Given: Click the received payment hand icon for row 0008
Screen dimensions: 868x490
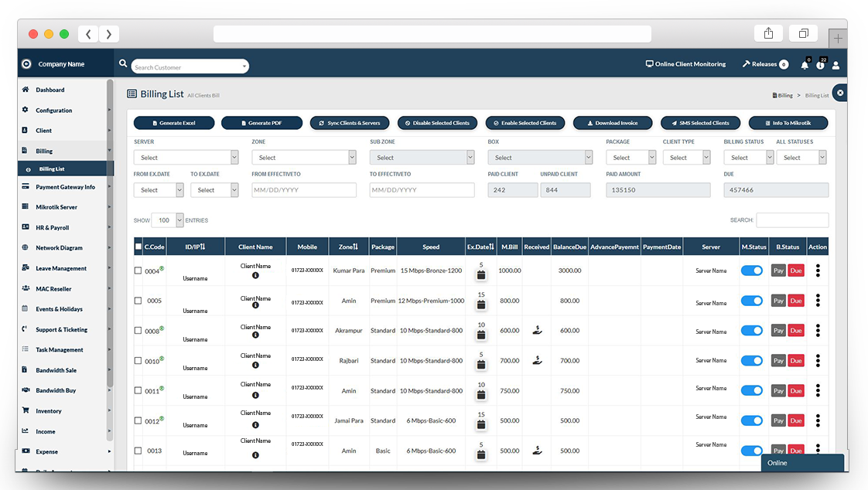Looking at the screenshot, I should pyautogui.click(x=537, y=329).
